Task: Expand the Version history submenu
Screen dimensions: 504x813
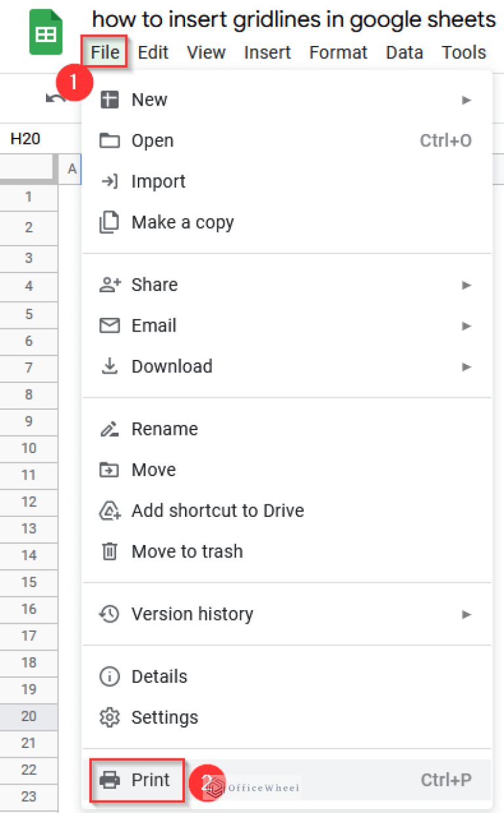Action: point(467,614)
